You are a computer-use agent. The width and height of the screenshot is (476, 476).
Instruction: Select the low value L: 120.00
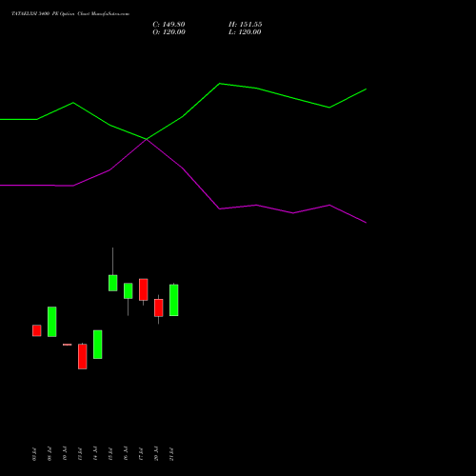click(245, 32)
